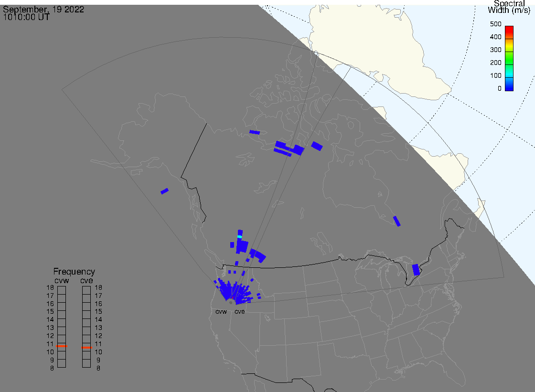Click the "100" label on color scale

click(x=495, y=76)
